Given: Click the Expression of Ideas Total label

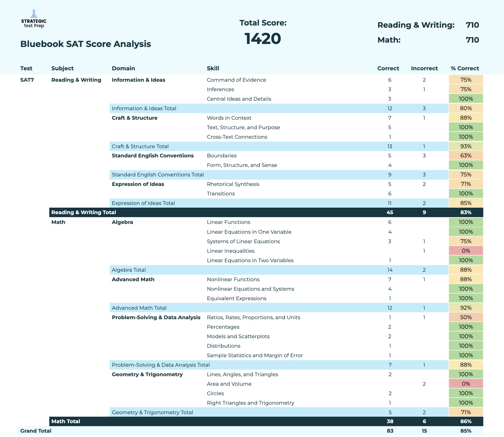Looking at the screenshot, I should click(x=143, y=203).
